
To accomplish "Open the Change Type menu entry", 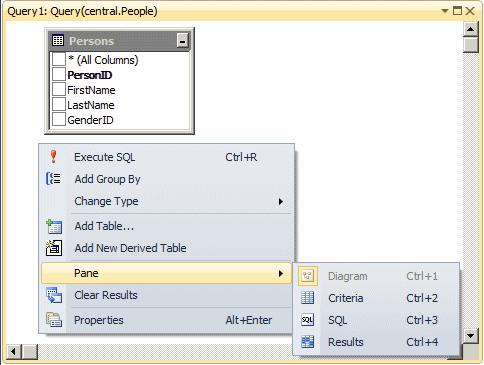I will [166, 201].
